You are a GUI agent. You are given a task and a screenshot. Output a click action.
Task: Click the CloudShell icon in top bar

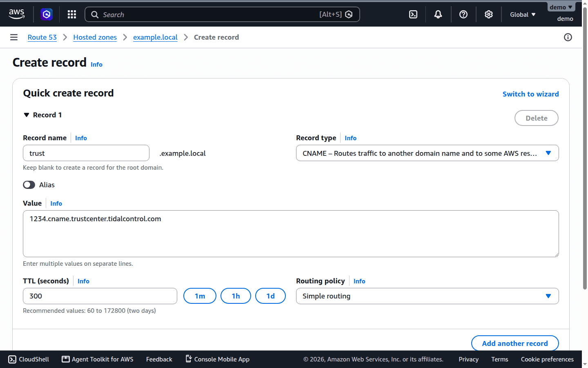coord(413,15)
